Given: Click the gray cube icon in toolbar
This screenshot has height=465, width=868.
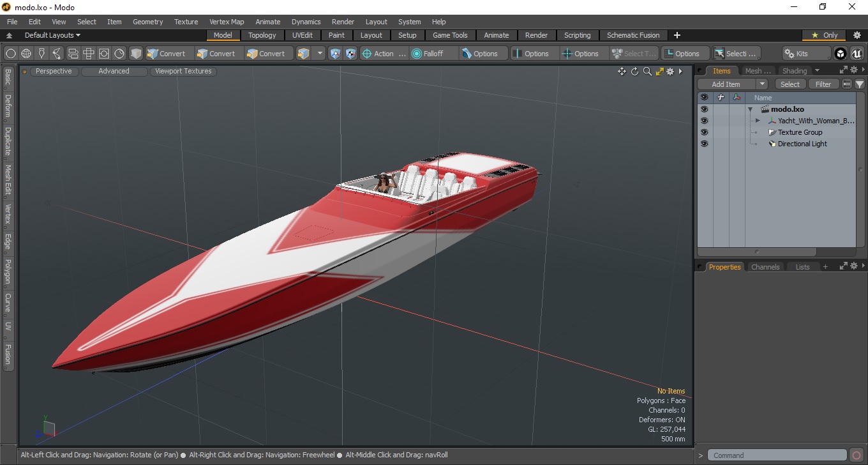Looking at the screenshot, I should [136, 54].
